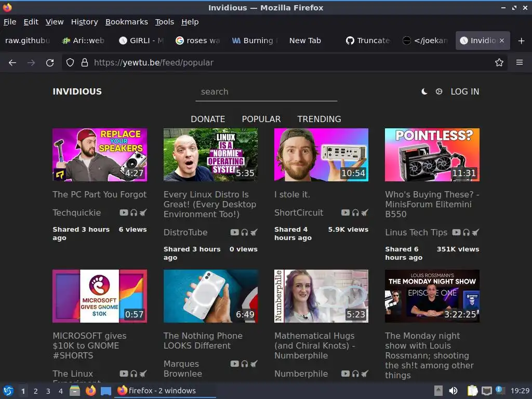Switch to the Truncate GitHub tab
Screen dimensions: 532x399
(x=369, y=41)
